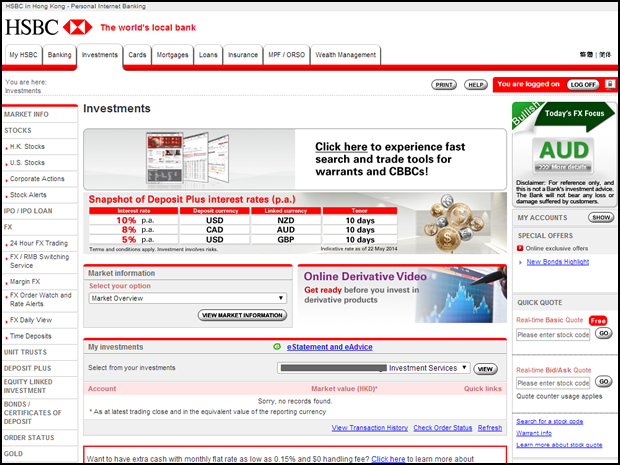The image size is (620, 465).
Task: Click the trading tools screenshots thumbnail
Action: [x=187, y=159]
